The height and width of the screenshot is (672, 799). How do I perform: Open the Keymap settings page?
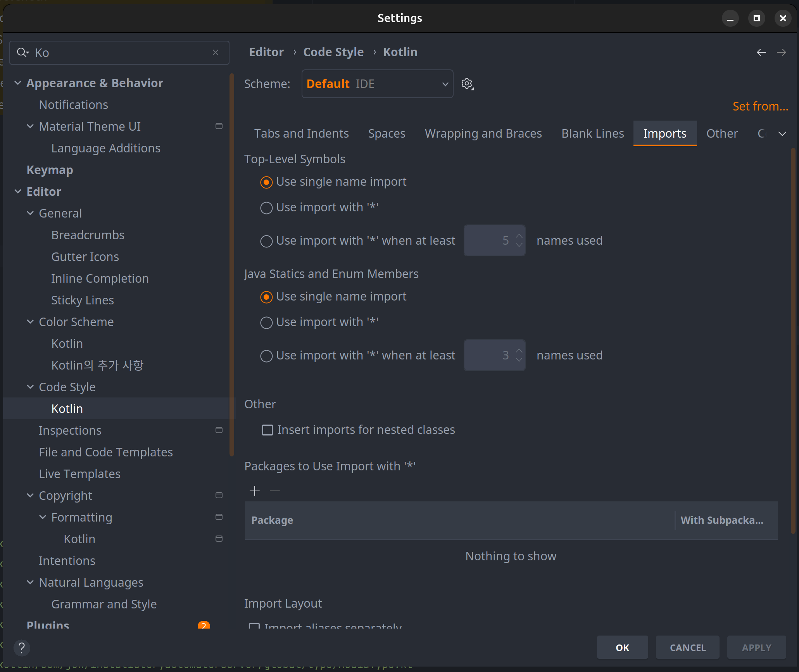tap(50, 170)
